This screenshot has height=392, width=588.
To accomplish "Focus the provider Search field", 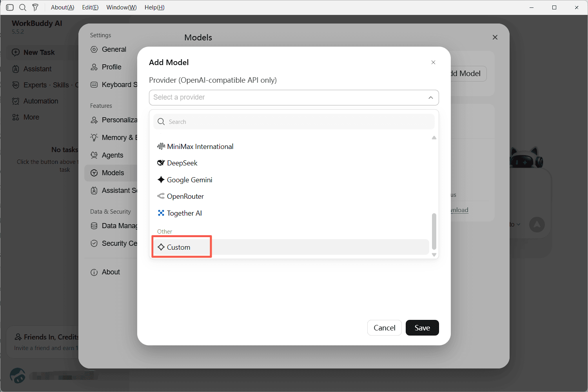I will (x=294, y=122).
